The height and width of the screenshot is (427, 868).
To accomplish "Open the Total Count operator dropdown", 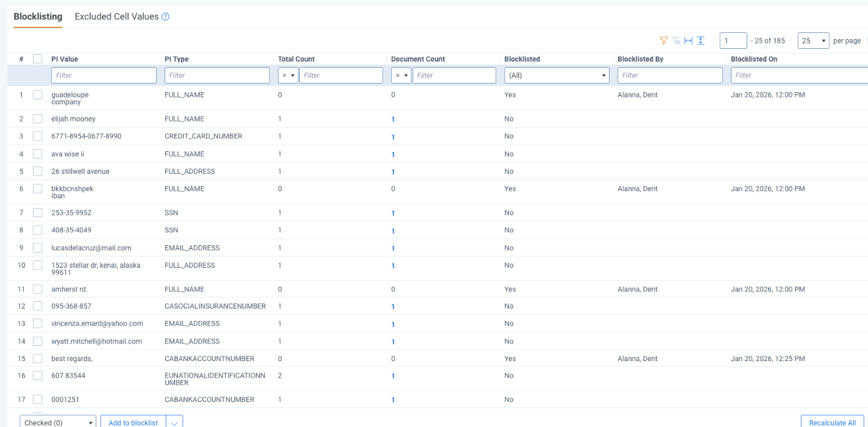I will pos(288,75).
